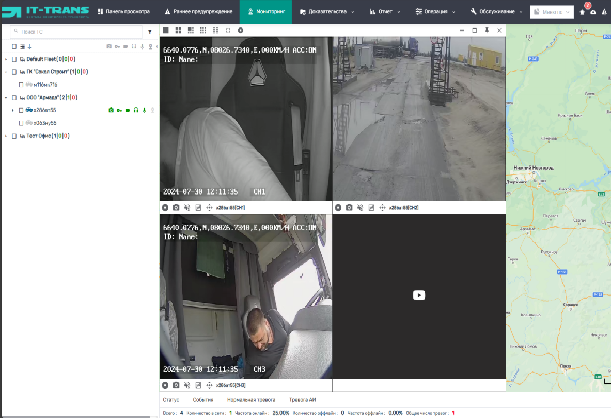This screenshot has width=612, height=419.
Task: Open PTZ control for CH1
Action: coord(209,208)
